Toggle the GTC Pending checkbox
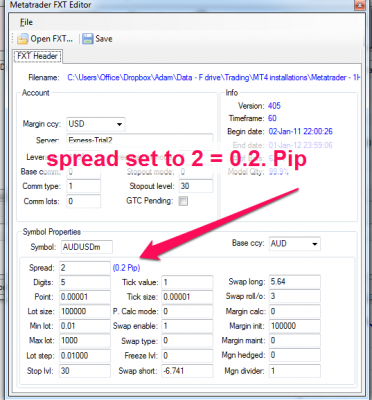Image resolution: width=372 pixels, height=400 pixels. (183, 201)
